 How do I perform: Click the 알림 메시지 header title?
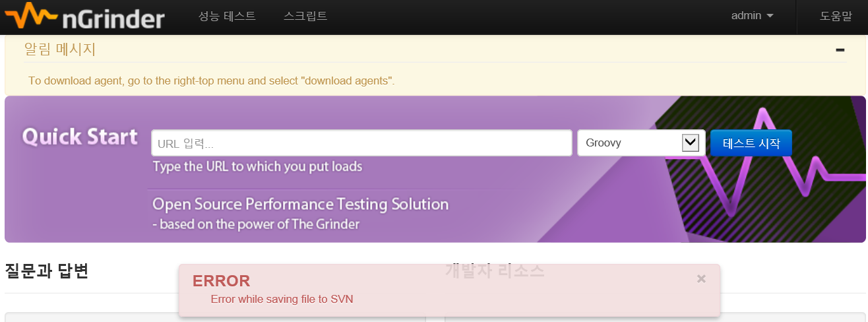point(60,49)
